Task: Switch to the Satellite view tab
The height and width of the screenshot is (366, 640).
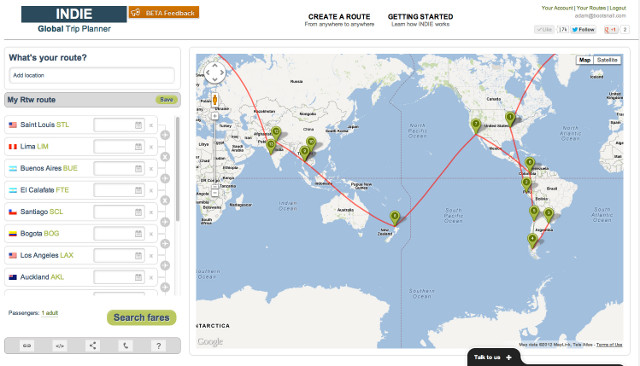Action: [607, 60]
